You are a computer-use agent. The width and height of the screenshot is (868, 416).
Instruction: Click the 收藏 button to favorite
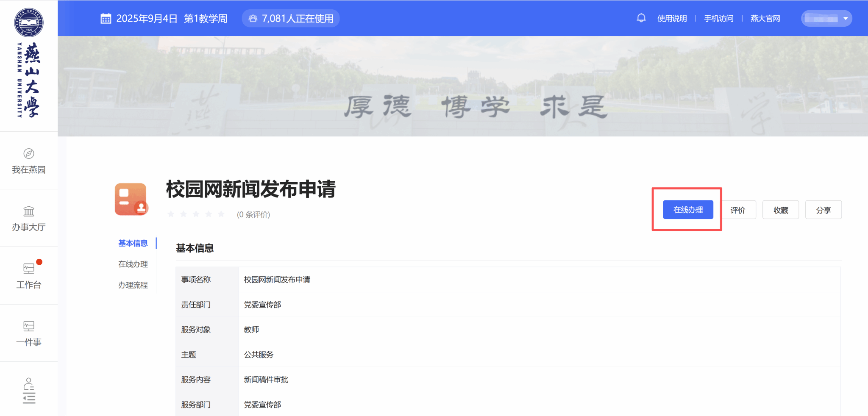click(x=780, y=210)
